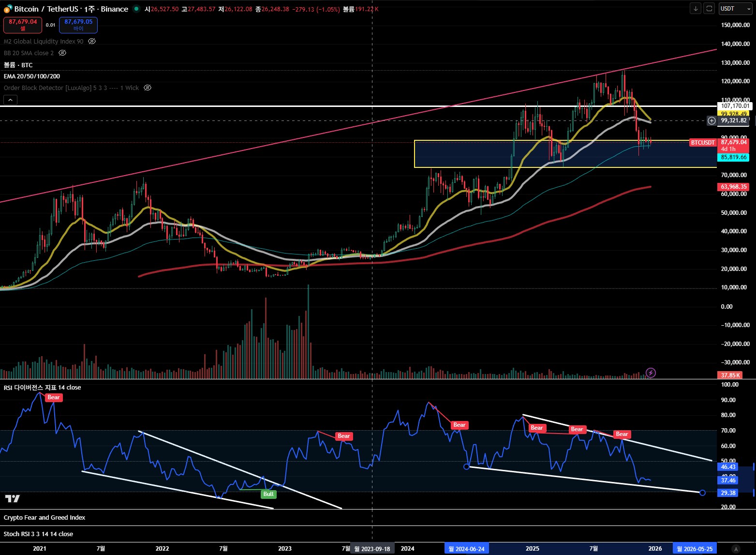
Task: Click the Bear label near mid-2023 RSI
Action: tap(344, 436)
